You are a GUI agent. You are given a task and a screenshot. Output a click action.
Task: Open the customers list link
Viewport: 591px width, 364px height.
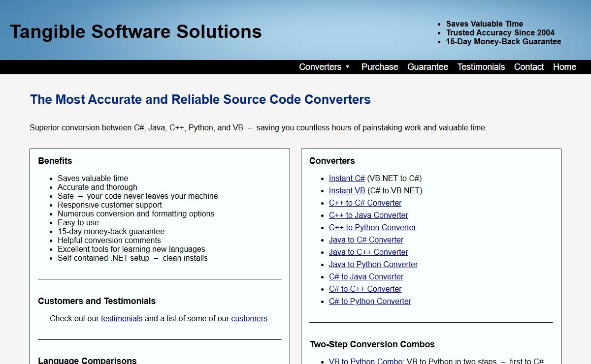[249, 318]
